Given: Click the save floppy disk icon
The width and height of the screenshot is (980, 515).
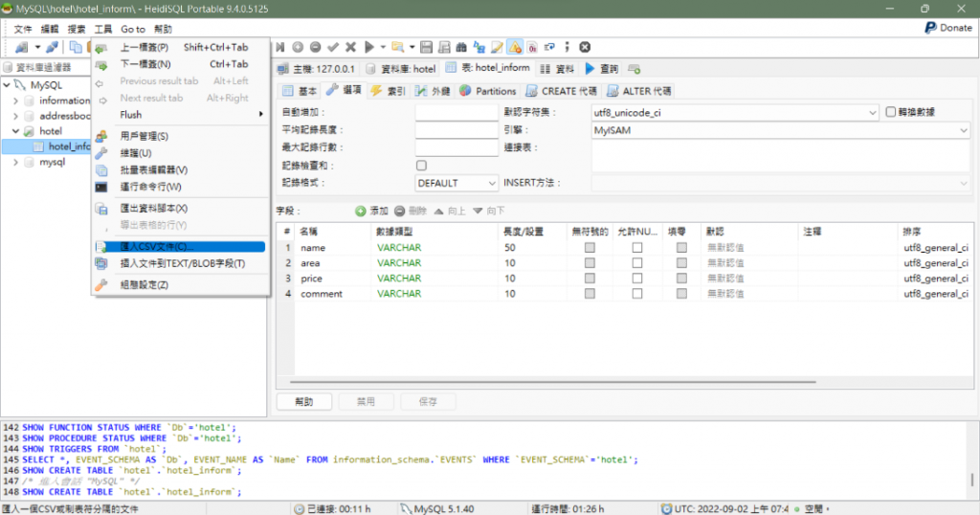Looking at the screenshot, I should [426, 47].
